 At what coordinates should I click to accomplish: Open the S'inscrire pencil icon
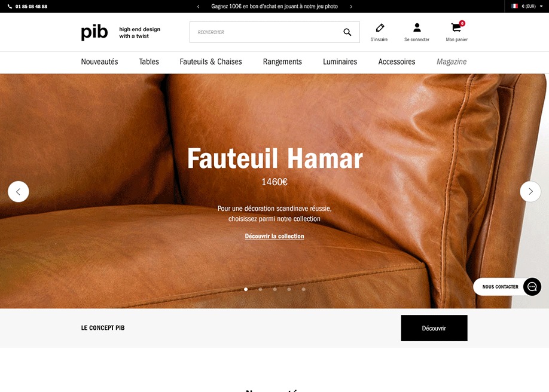tap(380, 27)
